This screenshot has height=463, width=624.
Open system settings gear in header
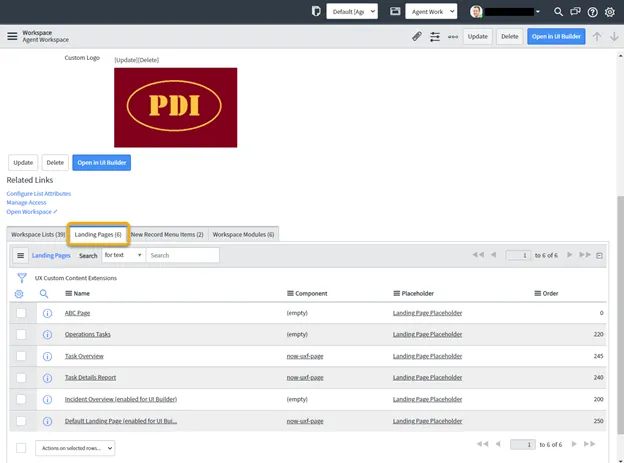point(610,12)
